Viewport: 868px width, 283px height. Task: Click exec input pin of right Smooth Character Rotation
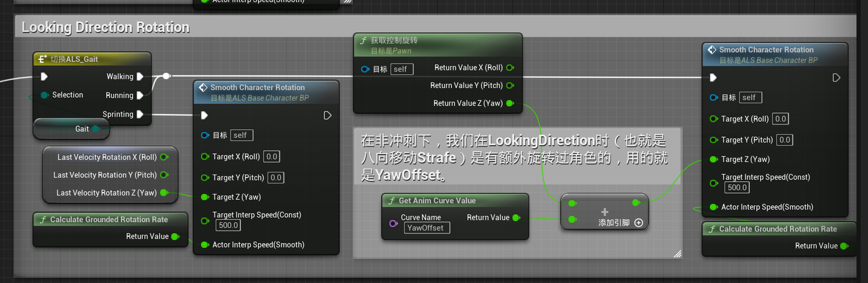714,78
